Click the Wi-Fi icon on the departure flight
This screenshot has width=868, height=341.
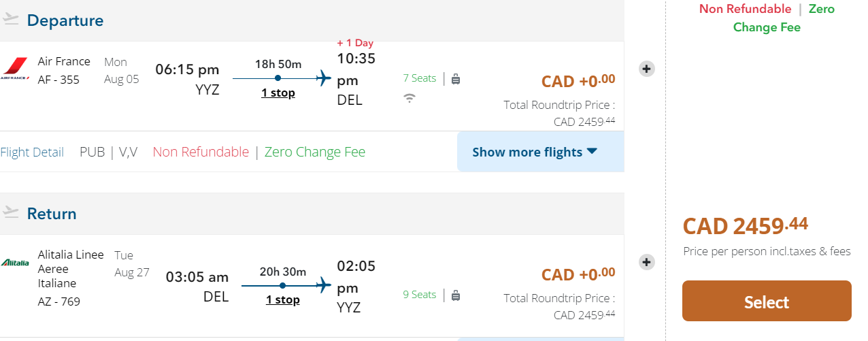410,98
